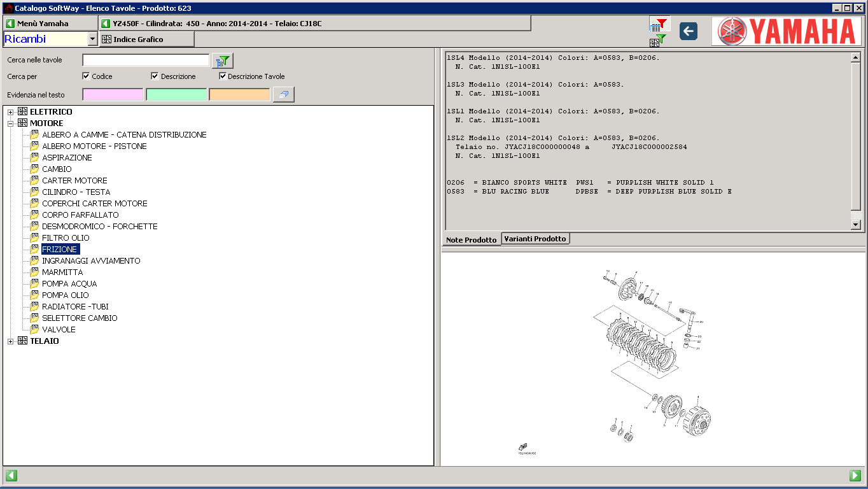Click the green funnel grid filter icon
The height and width of the screenshot is (489, 868).
pyautogui.click(x=657, y=41)
